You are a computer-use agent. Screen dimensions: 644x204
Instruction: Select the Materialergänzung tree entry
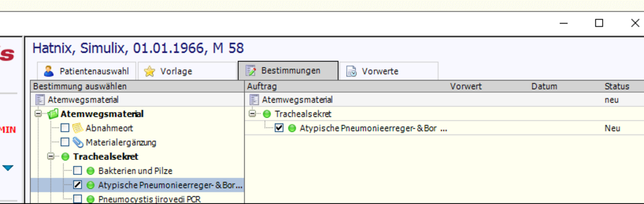(121, 143)
